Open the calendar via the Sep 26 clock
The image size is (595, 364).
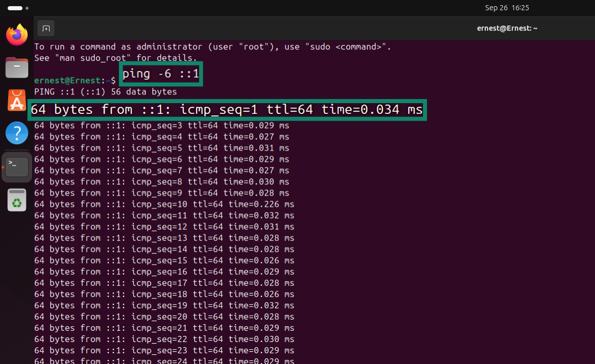click(506, 8)
